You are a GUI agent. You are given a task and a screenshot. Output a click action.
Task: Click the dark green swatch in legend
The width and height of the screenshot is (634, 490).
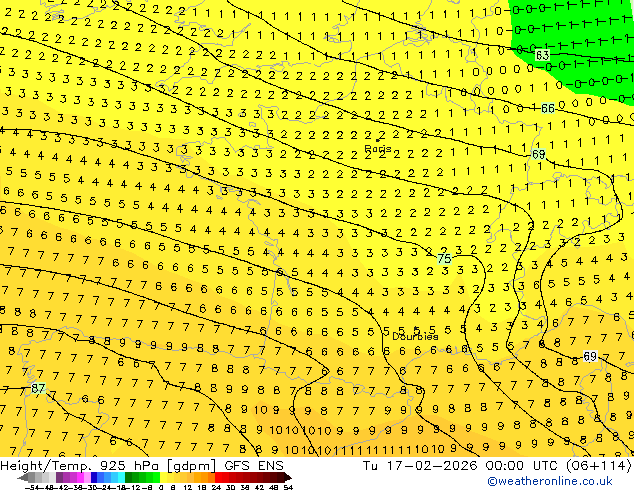pos(129,477)
